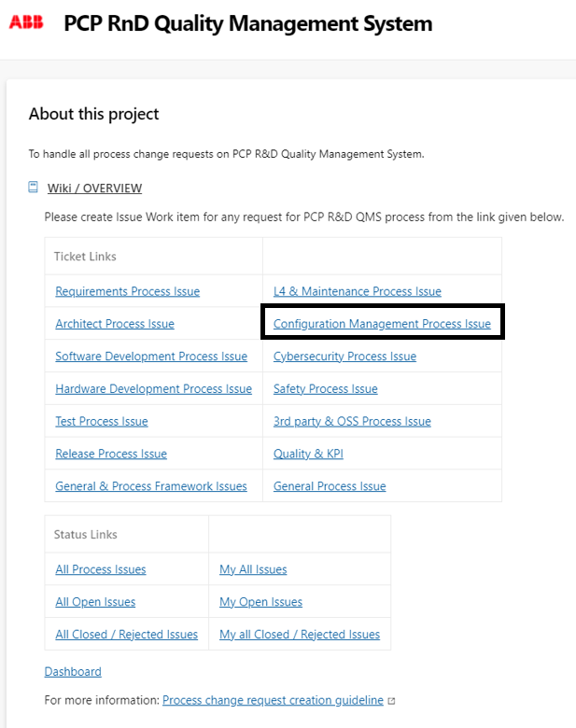Image resolution: width=576 pixels, height=728 pixels.
Task: Open the wiki page icon beside OVERVIEW
Action: [x=33, y=187]
